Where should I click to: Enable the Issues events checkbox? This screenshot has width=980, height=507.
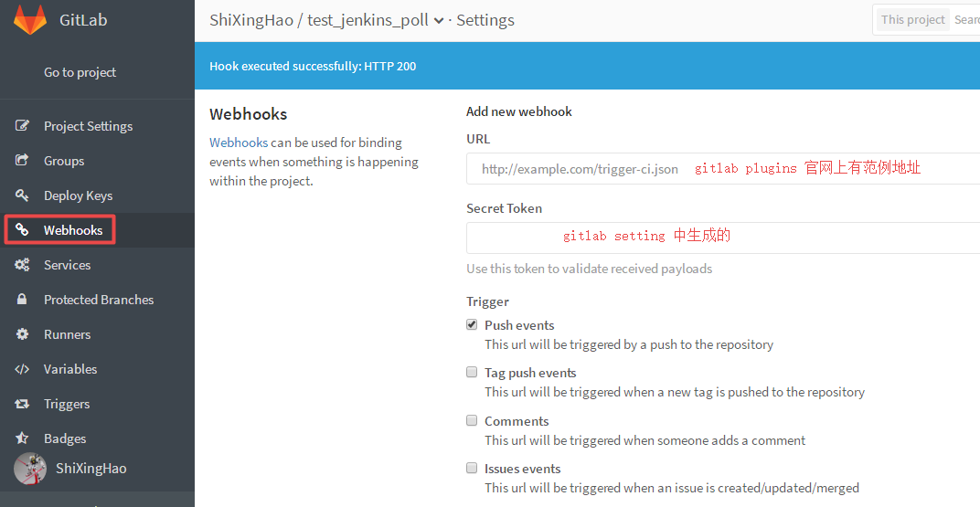coord(472,468)
